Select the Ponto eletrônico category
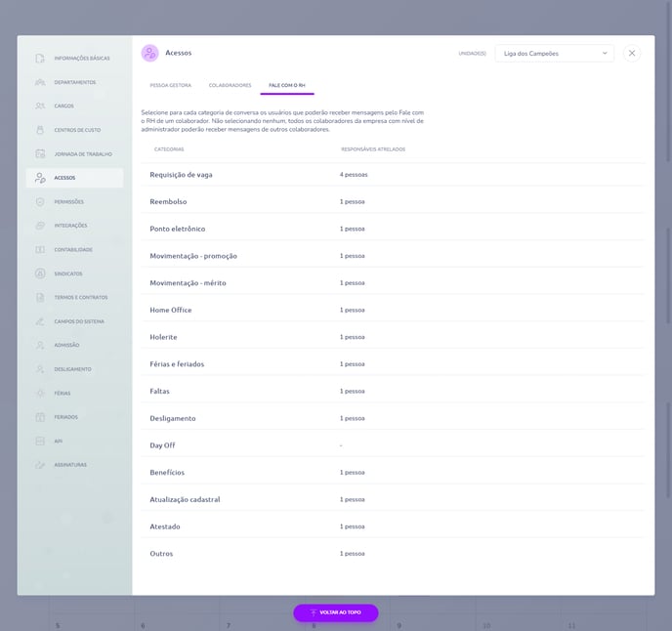Viewport: 672px width, 631px height. coord(392,229)
